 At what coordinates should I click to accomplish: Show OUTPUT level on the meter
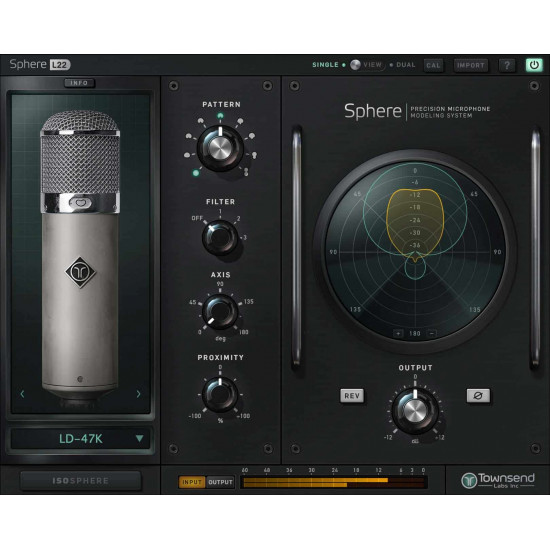click(220, 482)
